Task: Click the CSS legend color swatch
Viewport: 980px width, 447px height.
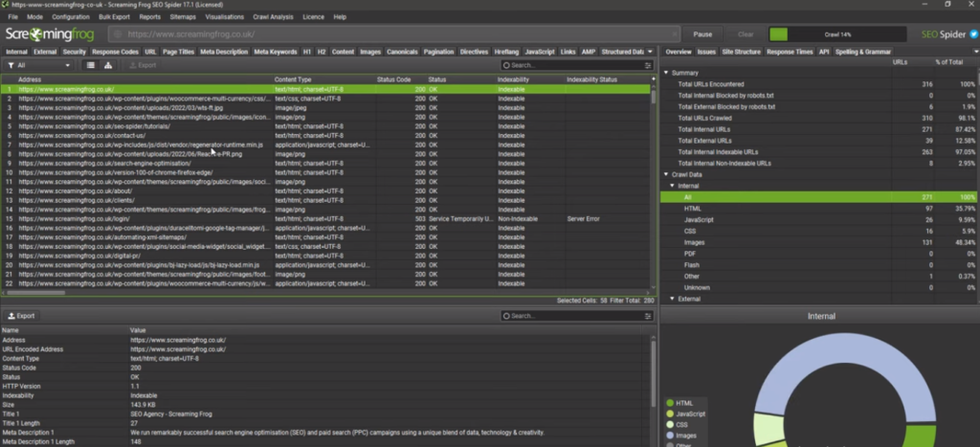Action: (670, 424)
